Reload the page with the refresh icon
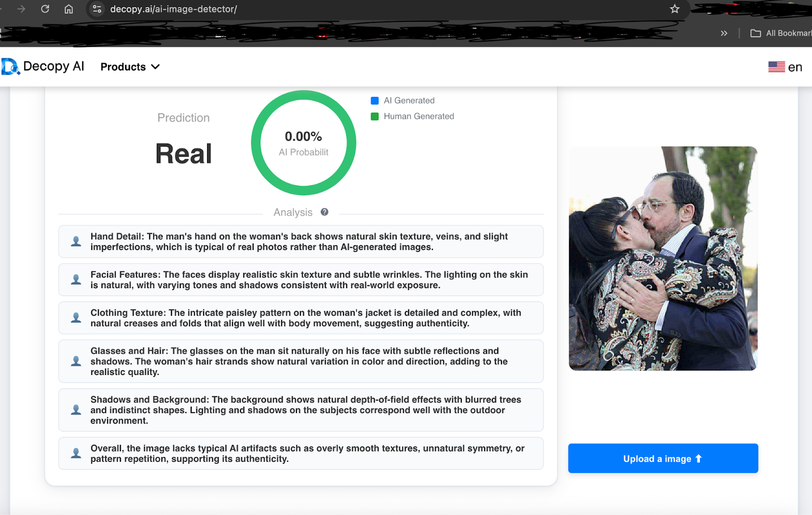Viewport: 812px width, 515px height. tap(45, 9)
